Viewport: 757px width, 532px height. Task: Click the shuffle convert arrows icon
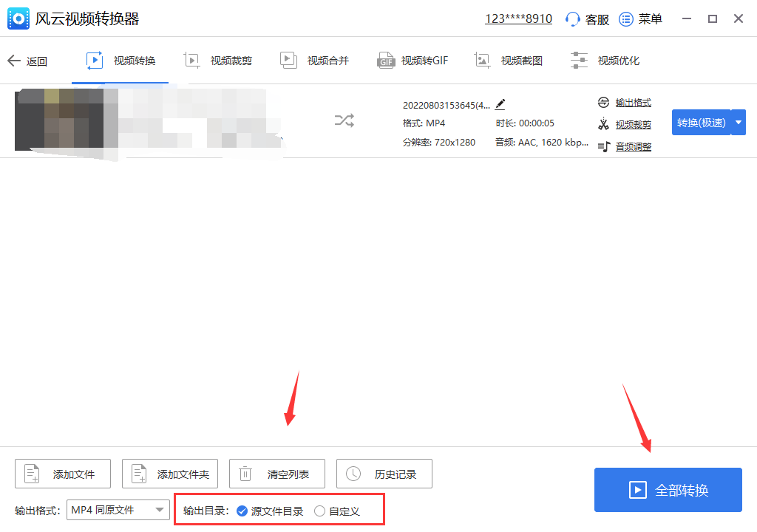344,120
